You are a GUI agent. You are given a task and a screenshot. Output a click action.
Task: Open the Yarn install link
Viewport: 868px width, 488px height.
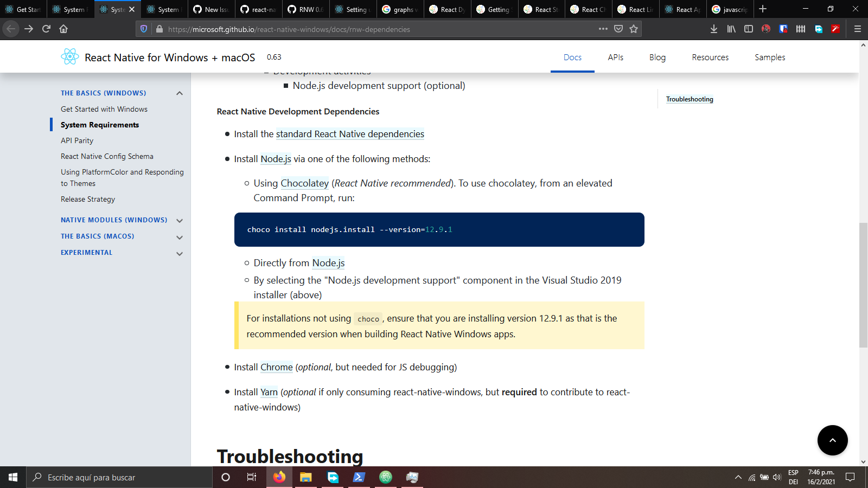tap(269, 392)
